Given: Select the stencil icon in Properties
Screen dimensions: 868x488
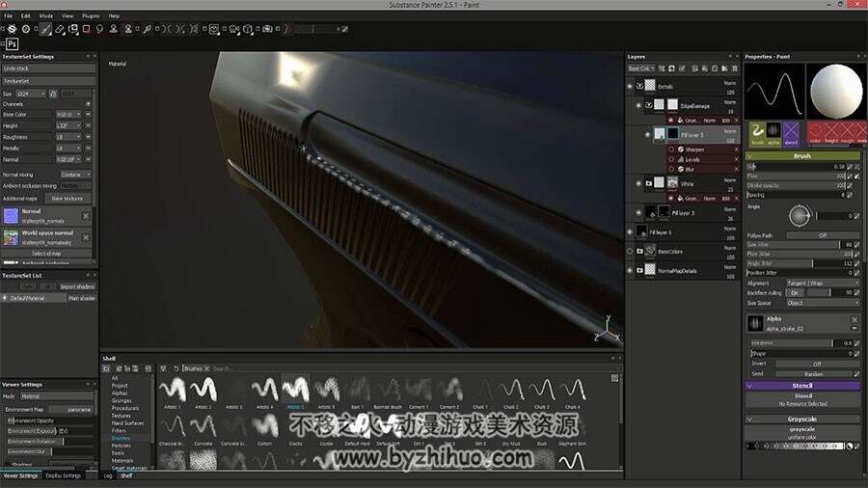Looking at the screenshot, I should tap(791, 133).
